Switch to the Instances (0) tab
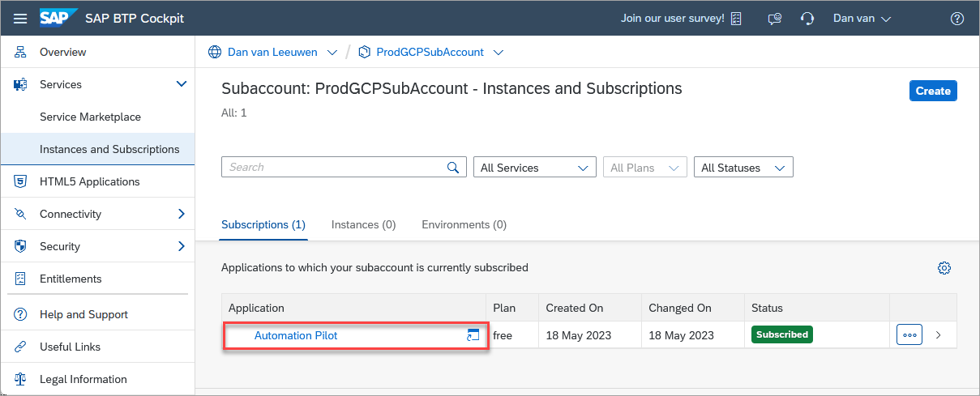980x396 pixels. (x=363, y=224)
